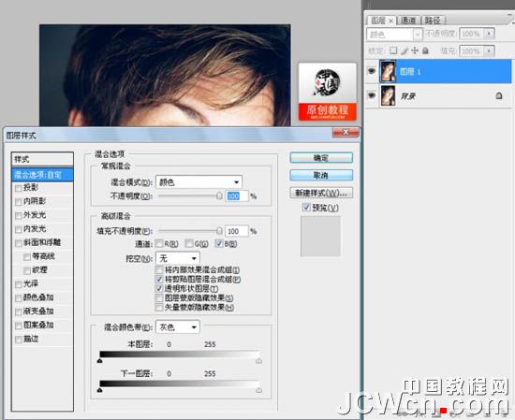Image resolution: width=515 pixels, height=420 pixels.
Task: Close the 图层 tab with its x
Action: pos(390,21)
